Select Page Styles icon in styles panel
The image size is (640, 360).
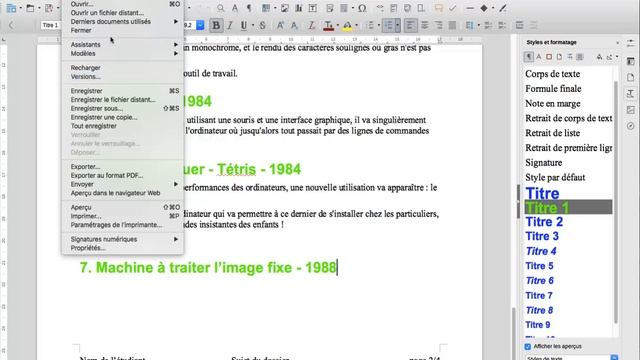[559, 57]
